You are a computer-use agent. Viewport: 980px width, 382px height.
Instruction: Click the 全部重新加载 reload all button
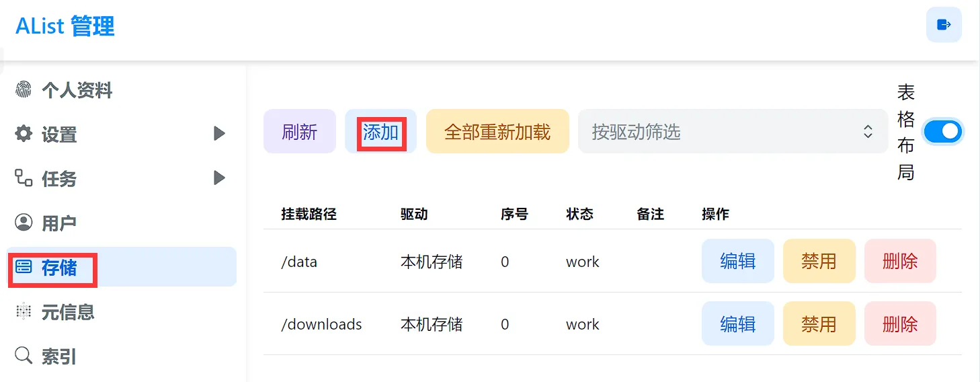[497, 132]
